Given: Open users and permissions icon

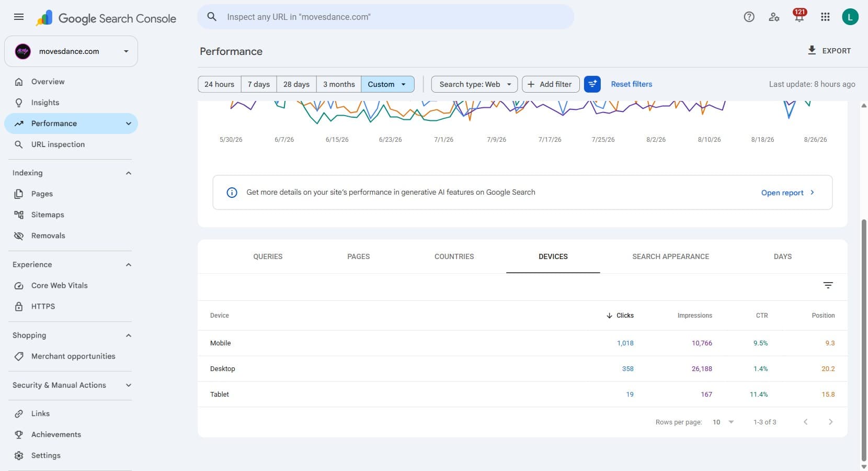Looking at the screenshot, I should click(774, 17).
